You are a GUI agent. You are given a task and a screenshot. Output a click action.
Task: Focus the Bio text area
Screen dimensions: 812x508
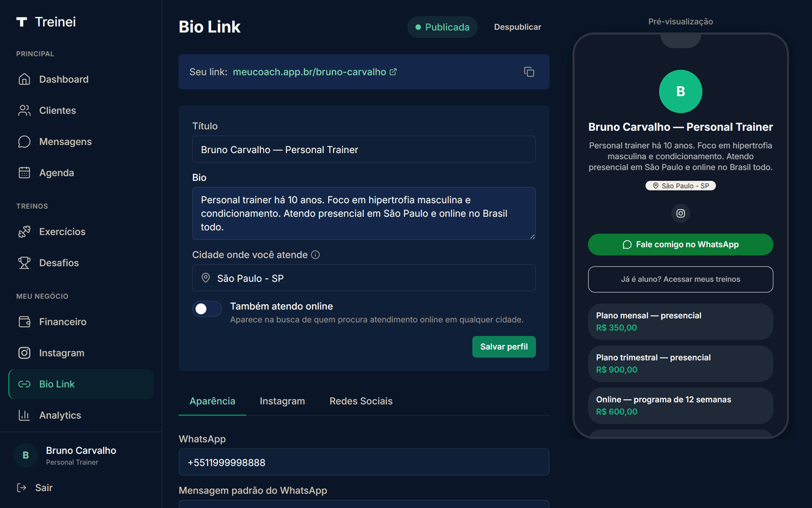click(364, 213)
